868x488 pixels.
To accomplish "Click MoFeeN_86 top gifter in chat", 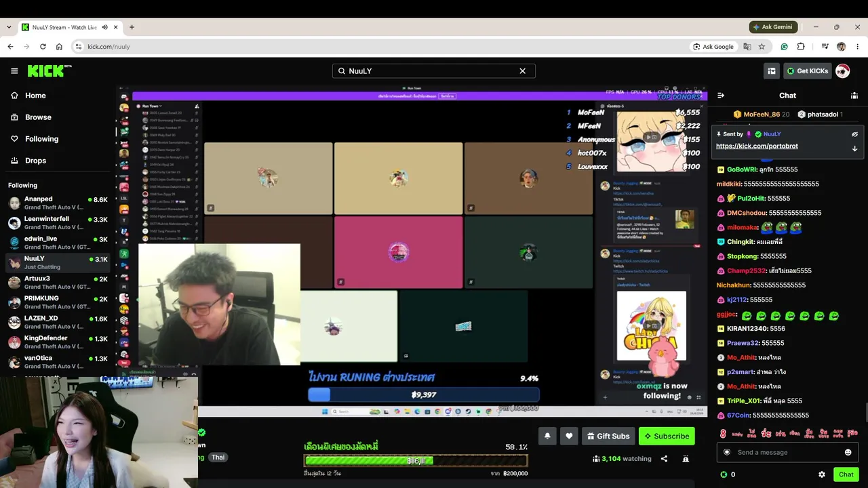I will tap(761, 115).
